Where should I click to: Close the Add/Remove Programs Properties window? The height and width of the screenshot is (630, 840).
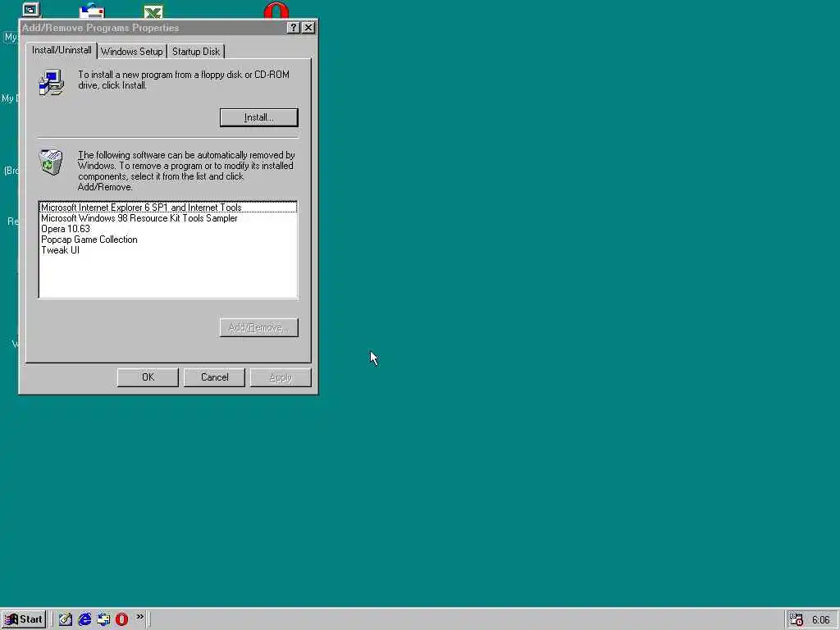(308, 28)
